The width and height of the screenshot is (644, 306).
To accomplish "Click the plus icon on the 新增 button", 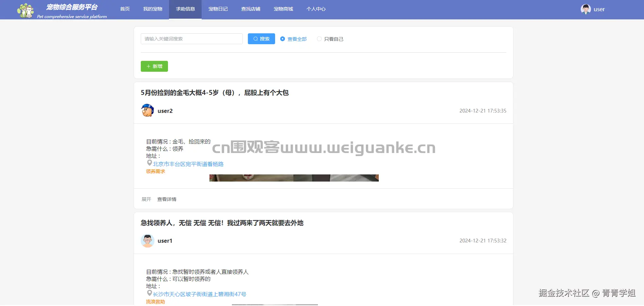I will (148, 66).
